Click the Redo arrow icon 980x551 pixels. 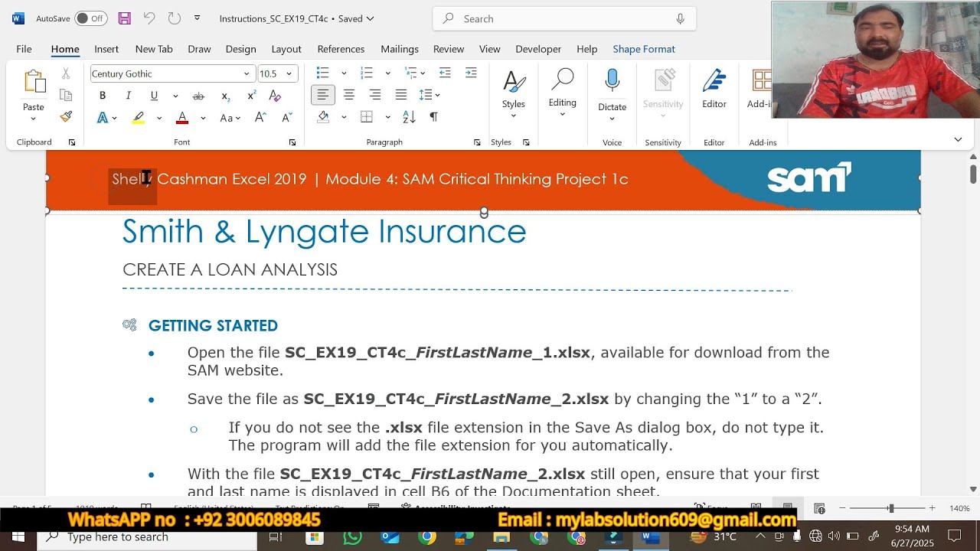[x=174, y=18]
